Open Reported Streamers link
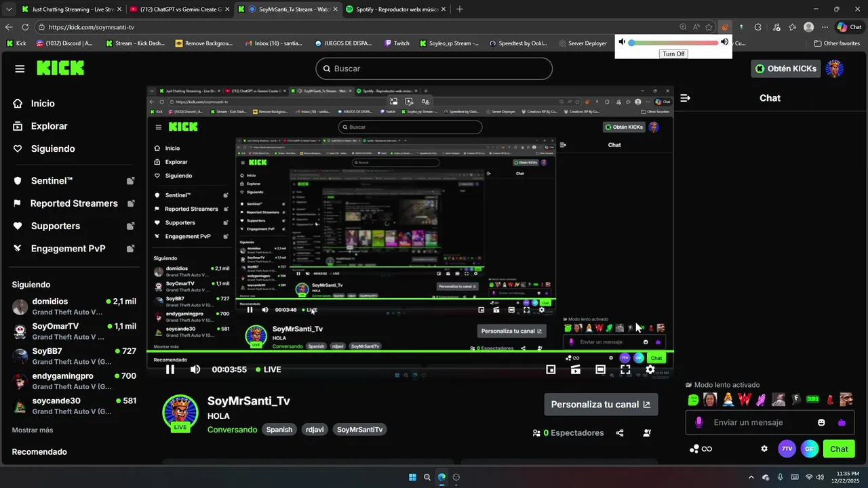 (x=74, y=203)
